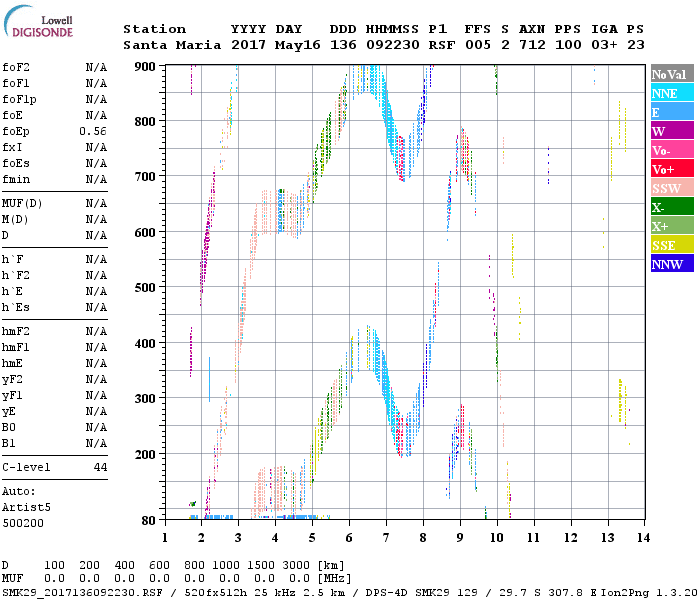This screenshot has height=600, width=700.
Task: Select the W legend color swatch
Action: (x=672, y=130)
